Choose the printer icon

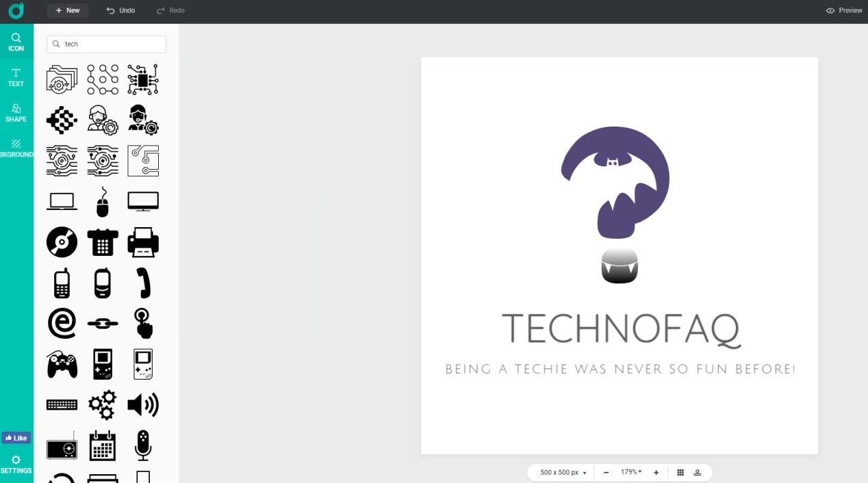point(143,242)
